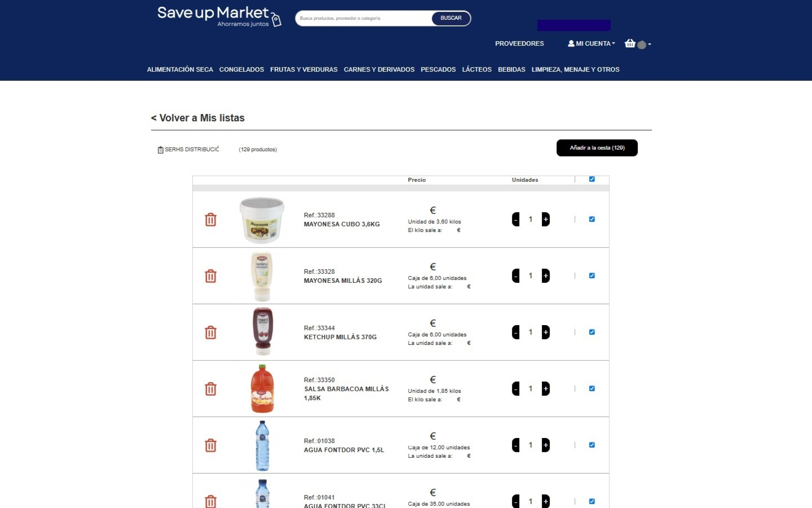Click Volver a Mis listas link

tap(198, 118)
